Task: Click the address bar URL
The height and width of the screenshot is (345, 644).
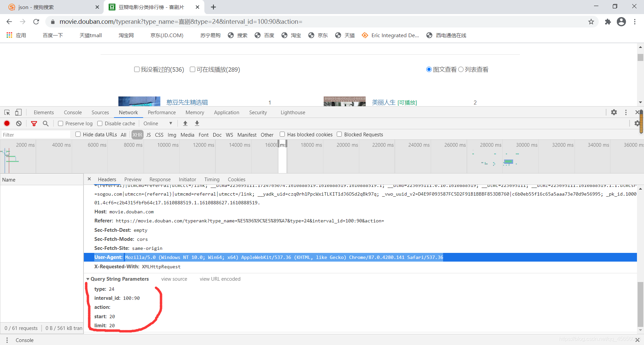Action: click(181, 22)
